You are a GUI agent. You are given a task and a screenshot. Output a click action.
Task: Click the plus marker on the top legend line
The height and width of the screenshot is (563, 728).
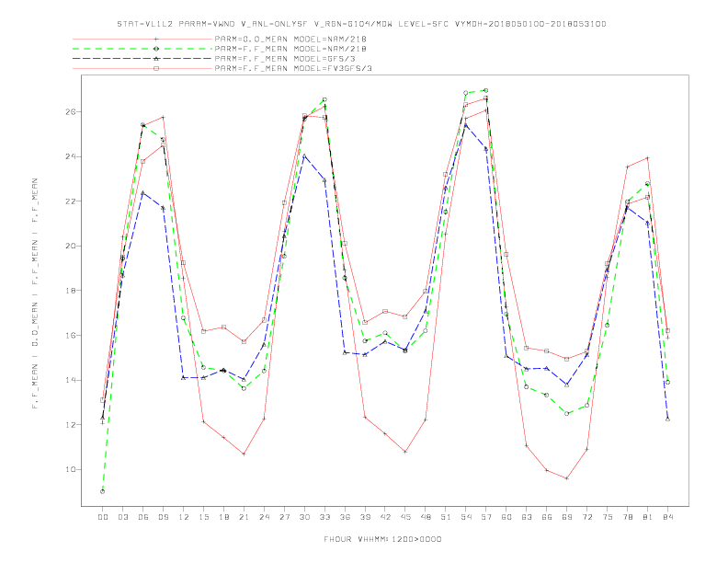[x=156, y=39]
